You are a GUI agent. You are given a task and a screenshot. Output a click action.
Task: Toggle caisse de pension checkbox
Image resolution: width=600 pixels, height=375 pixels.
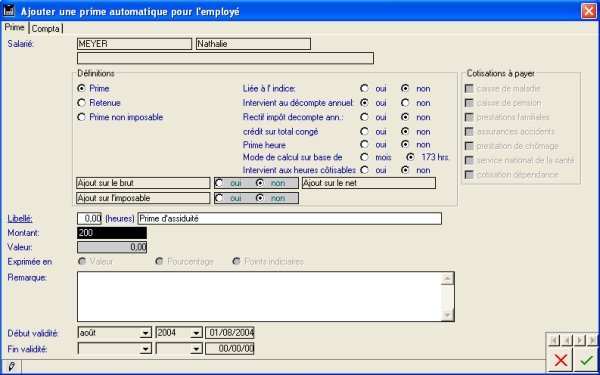[469, 103]
